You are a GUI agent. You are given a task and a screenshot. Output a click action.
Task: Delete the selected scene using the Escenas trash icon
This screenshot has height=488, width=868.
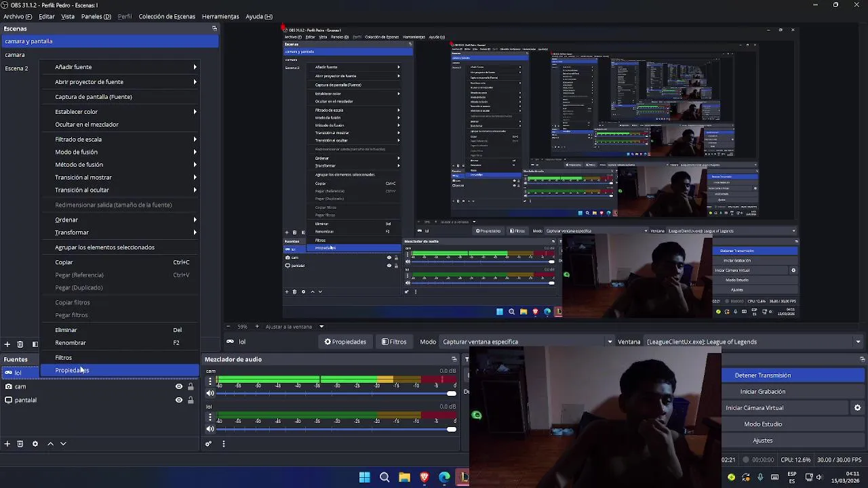coord(20,344)
